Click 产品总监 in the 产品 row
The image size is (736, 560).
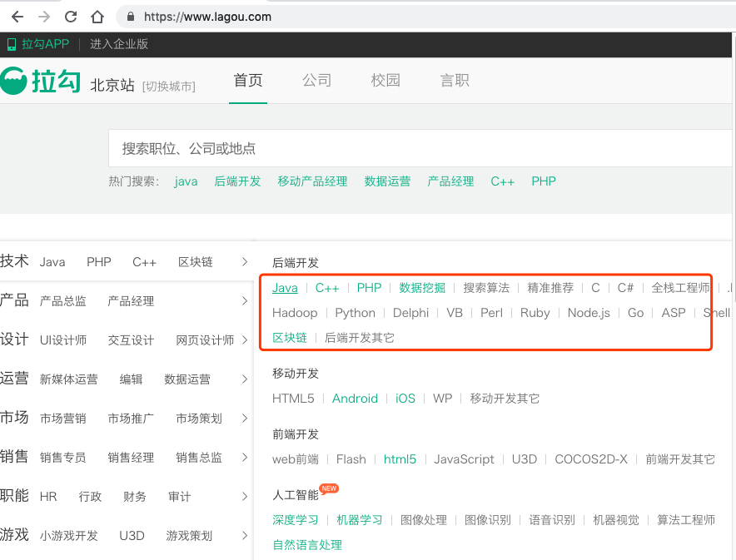pos(63,301)
